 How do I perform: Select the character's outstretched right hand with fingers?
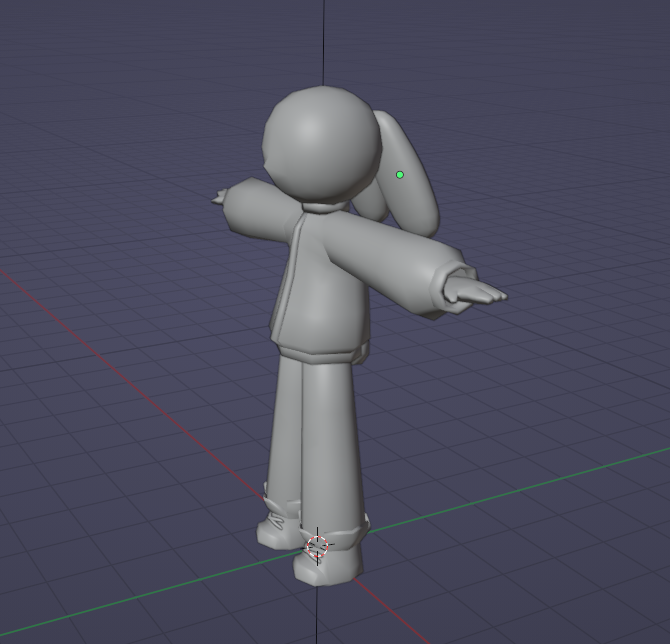(474, 290)
